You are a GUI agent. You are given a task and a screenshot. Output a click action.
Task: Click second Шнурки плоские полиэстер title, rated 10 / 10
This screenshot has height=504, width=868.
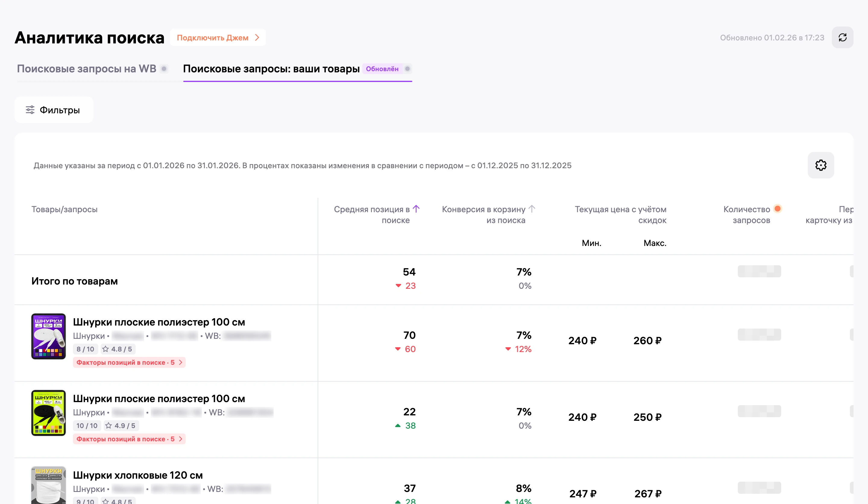click(x=159, y=398)
